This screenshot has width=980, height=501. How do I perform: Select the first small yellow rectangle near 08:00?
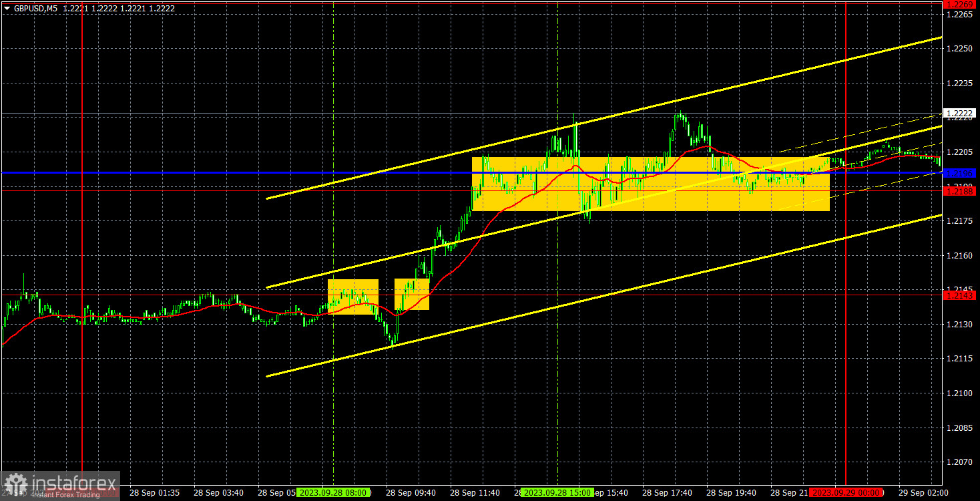tap(353, 297)
